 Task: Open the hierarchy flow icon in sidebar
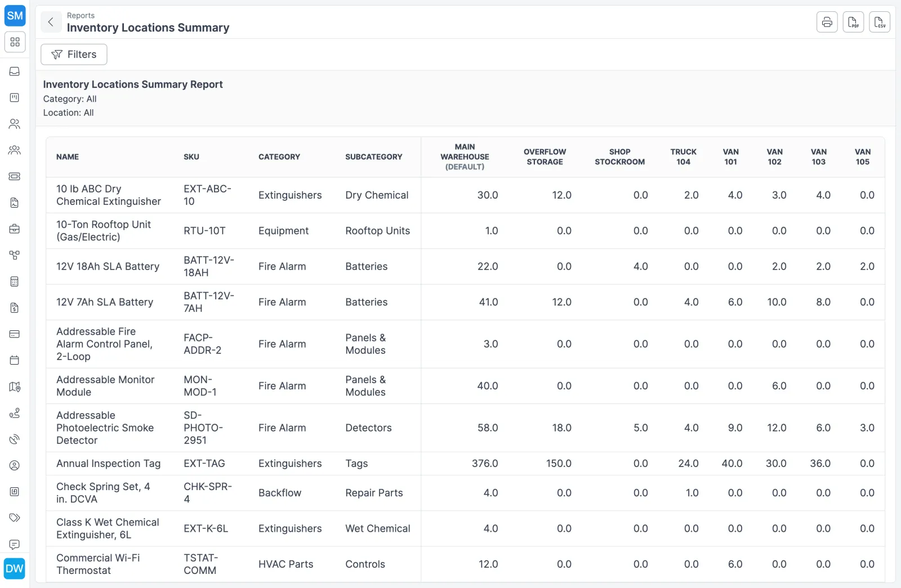click(x=15, y=255)
